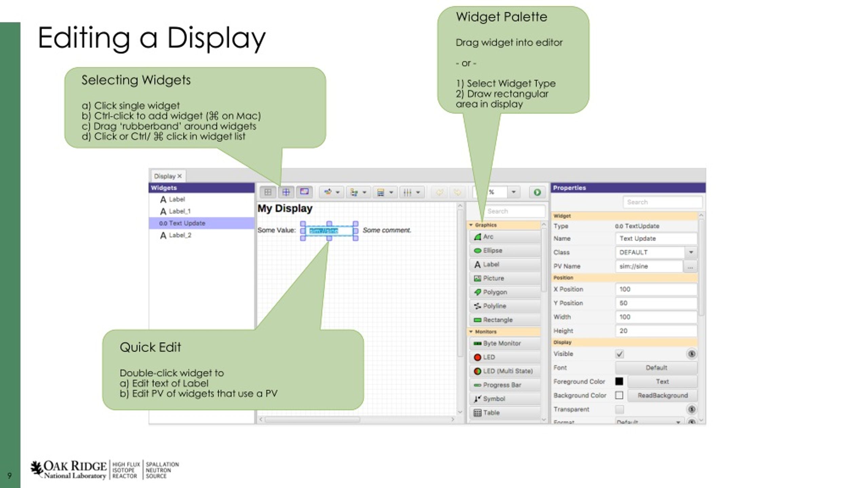
Task: Select the Ellipse widget in the palette
Action: (505, 250)
